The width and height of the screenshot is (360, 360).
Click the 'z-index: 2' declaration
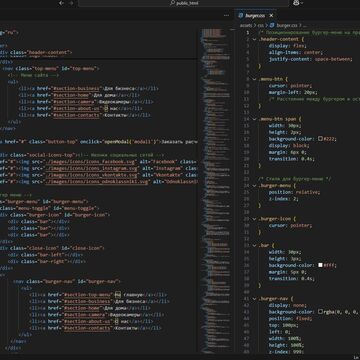[x=283, y=199]
